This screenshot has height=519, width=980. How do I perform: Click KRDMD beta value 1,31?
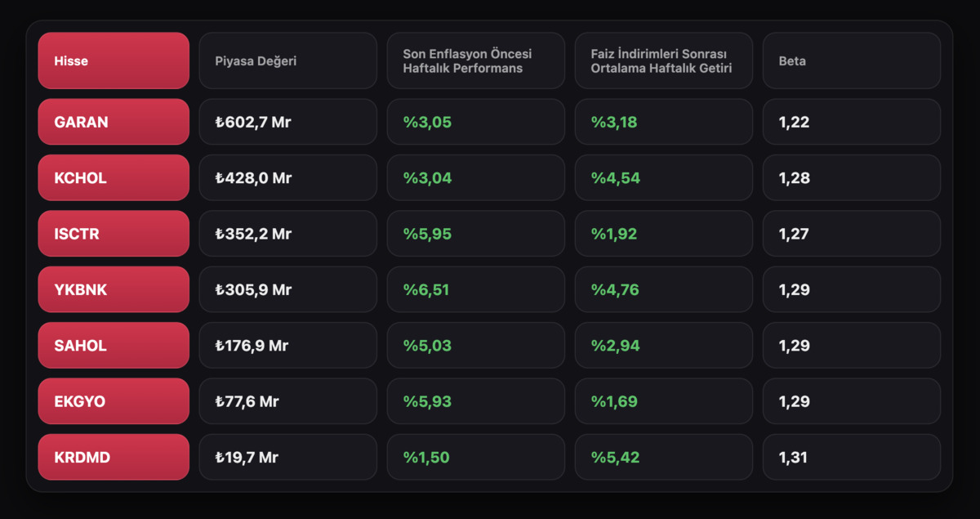point(852,457)
